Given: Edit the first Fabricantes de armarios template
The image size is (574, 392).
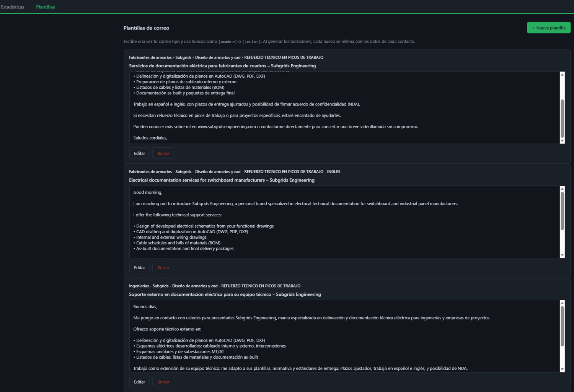Looking at the screenshot, I should point(139,153).
